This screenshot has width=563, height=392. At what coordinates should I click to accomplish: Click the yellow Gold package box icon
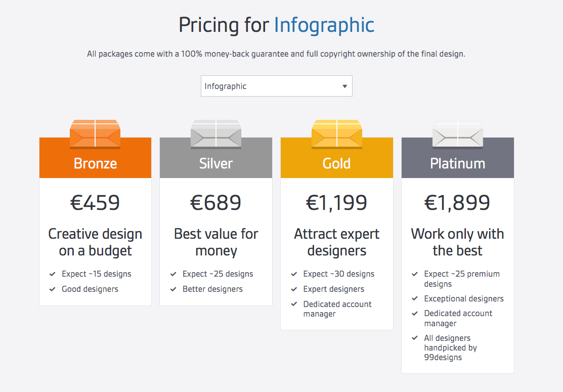tap(337, 134)
